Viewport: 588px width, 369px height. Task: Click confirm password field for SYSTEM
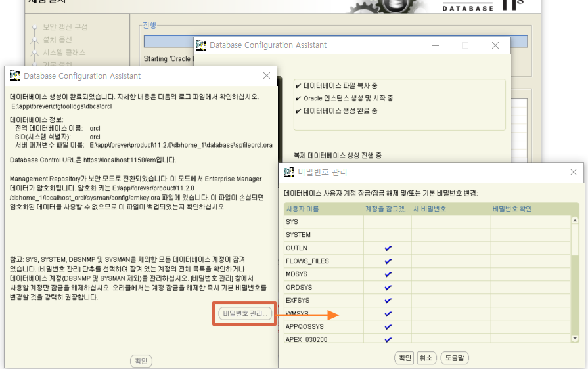(531, 235)
